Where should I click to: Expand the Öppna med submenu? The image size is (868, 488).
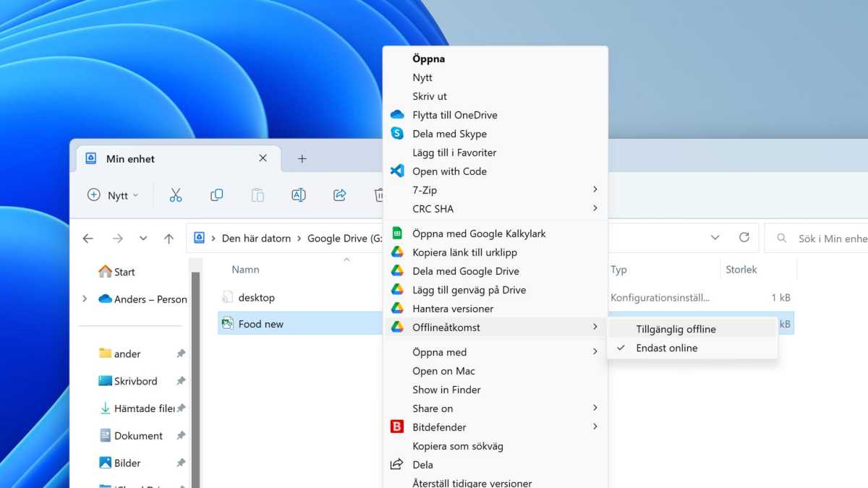pyautogui.click(x=595, y=351)
